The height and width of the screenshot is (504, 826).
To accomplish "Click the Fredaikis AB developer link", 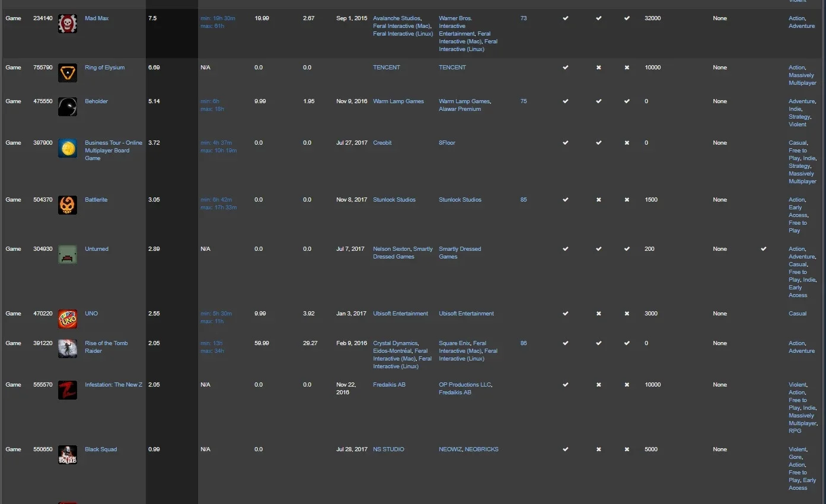I will tap(389, 385).
